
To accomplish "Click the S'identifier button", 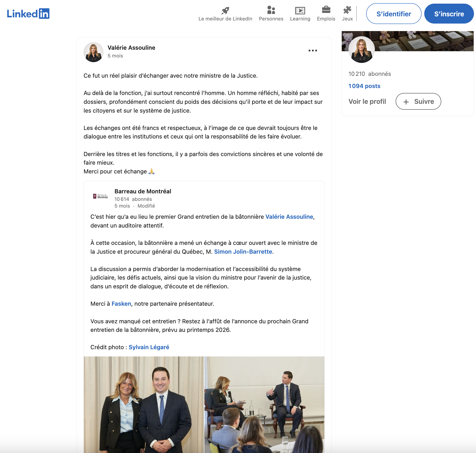I will click(x=394, y=14).
